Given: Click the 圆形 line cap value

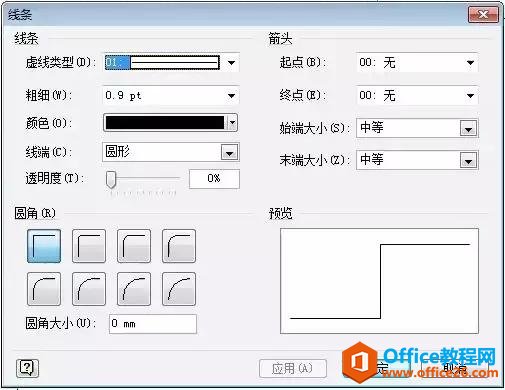Looking at the screenshot, I should (117, 152).
